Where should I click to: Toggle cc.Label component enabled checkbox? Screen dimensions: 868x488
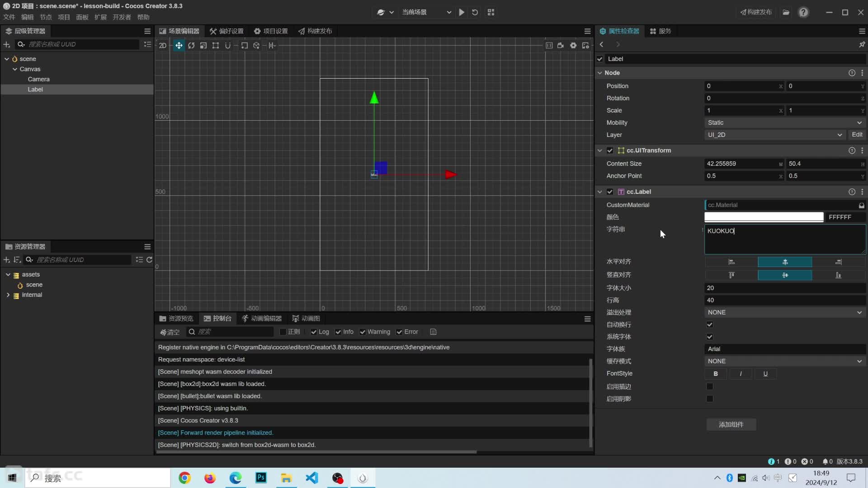tap(610, 191)
